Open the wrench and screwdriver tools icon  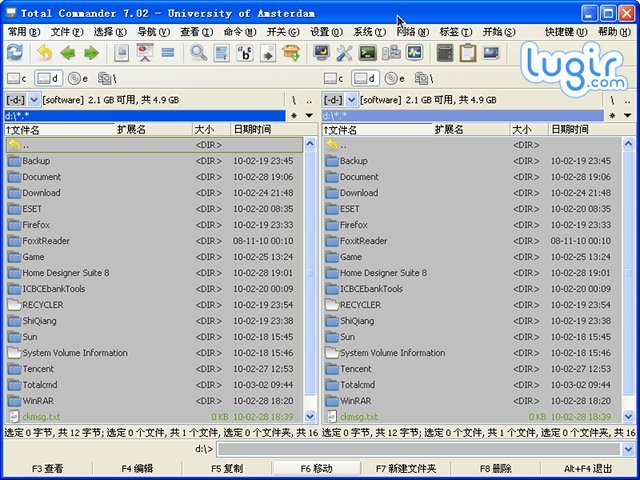pyautogui.click(x=344, y=53)
